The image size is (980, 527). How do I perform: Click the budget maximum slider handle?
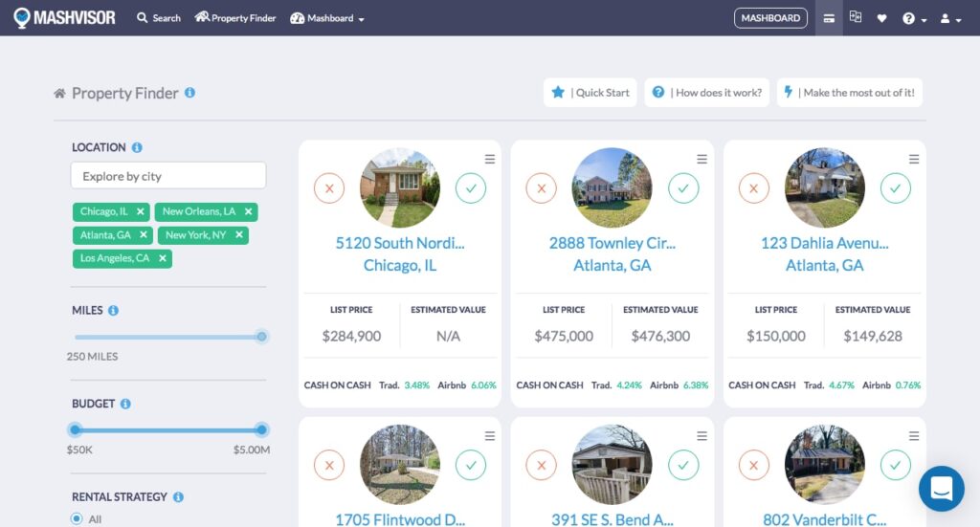(x=262, y=429)
